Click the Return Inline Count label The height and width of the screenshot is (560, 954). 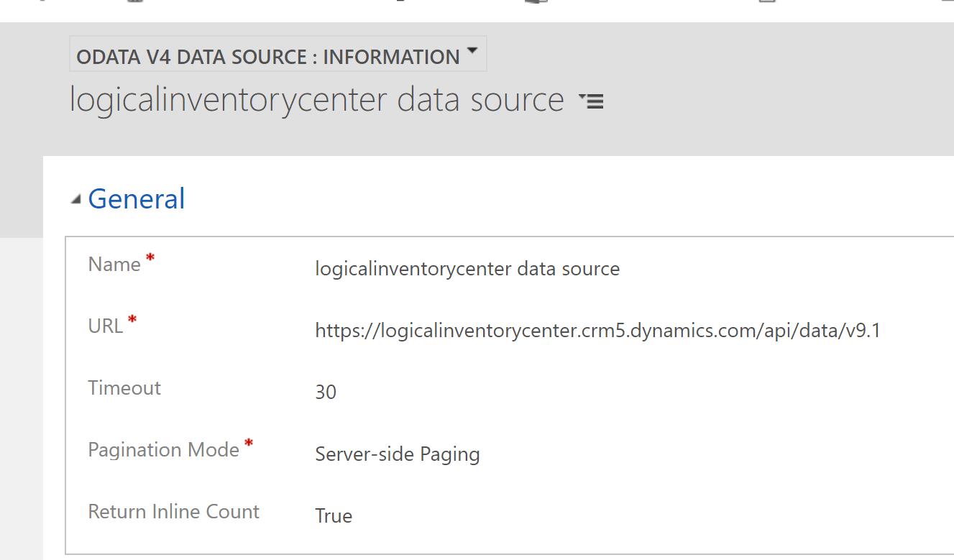[x=173, y=512]
